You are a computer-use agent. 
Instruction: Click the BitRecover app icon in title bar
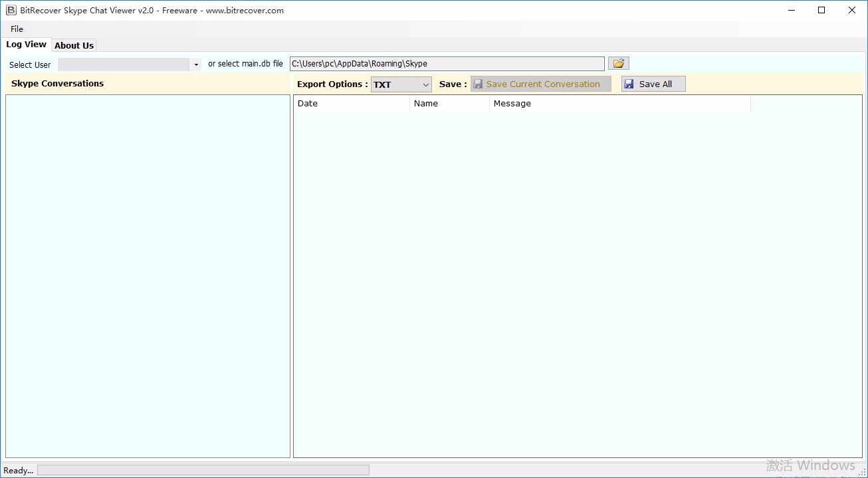[x=11, y=10]
